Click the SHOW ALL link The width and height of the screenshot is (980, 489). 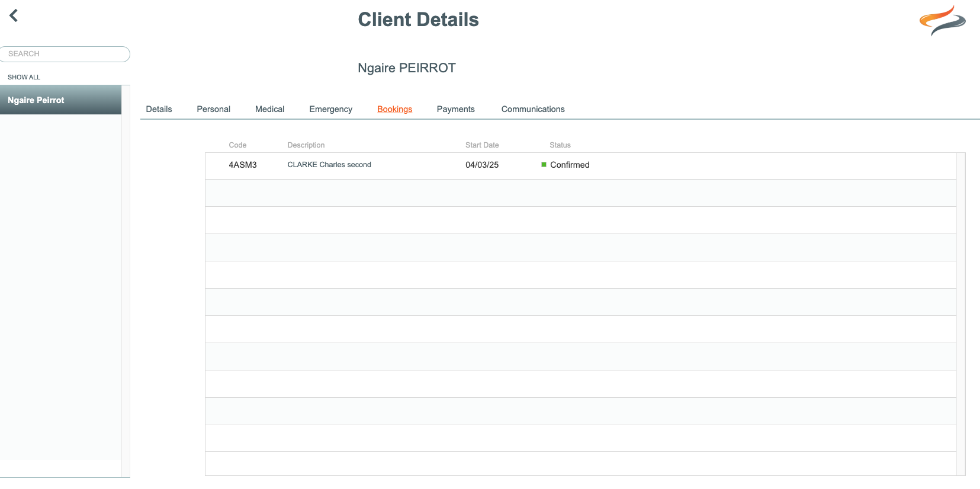coord(24,77)
